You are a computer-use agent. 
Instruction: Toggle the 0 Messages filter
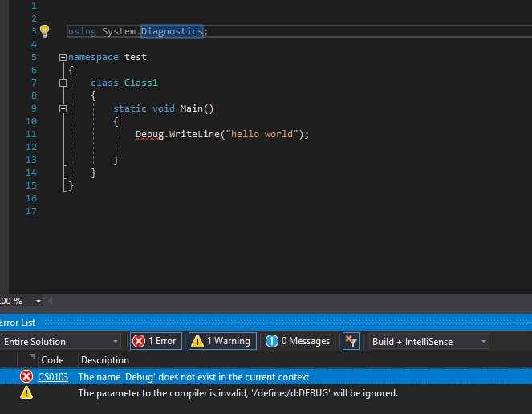(298, 341)
